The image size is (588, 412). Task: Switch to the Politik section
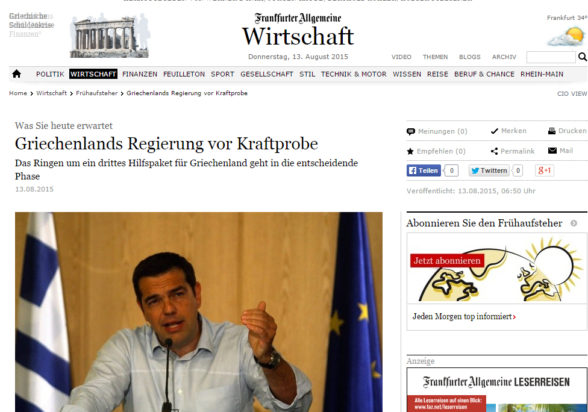coord(50,74)
